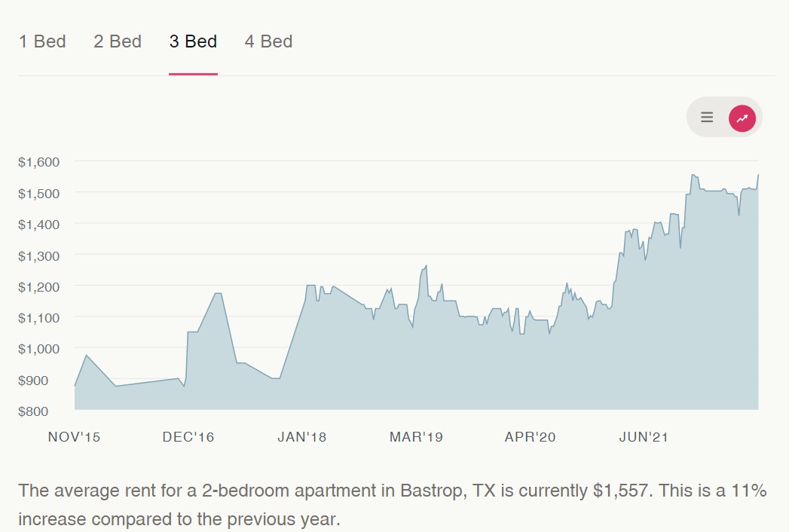789x532 pixels.
Task: Click the APR'20 x-axis label
Action: (x=530, y=437)
